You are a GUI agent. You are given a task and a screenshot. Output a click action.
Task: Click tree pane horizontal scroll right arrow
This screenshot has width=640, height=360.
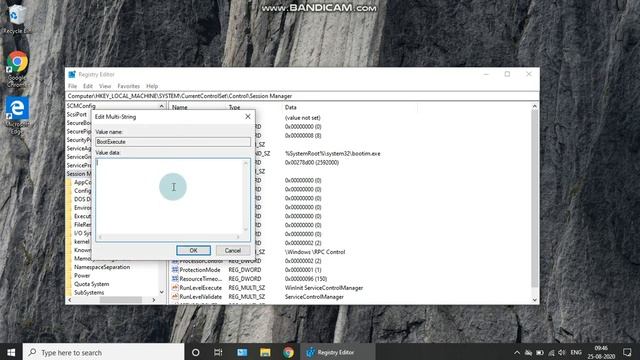tap(154, 300)
